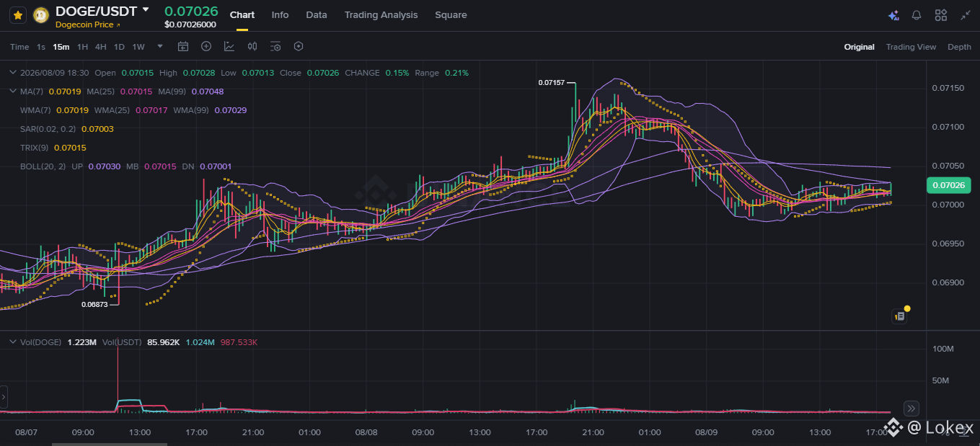The width and height of the screenshot is (980, 446).
Task: Click the $0.07026000 USD price text
Action: 190,24
